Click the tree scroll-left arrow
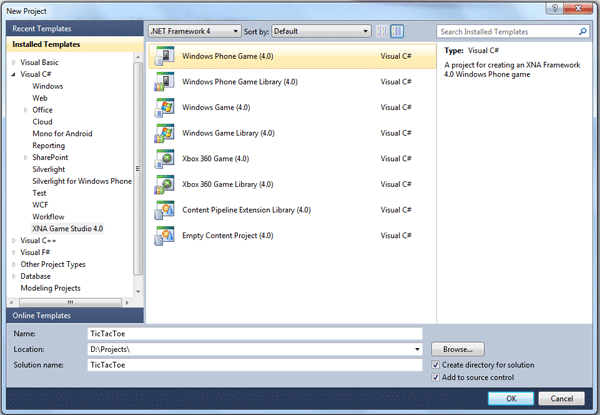Image resolution: width=600 pixels, height=415 pixels. [11, 303]
